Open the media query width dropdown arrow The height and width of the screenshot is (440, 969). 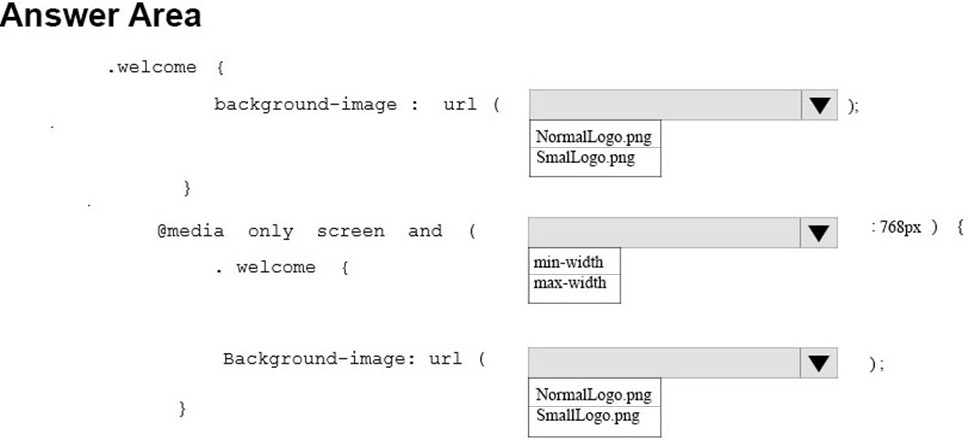819,232
